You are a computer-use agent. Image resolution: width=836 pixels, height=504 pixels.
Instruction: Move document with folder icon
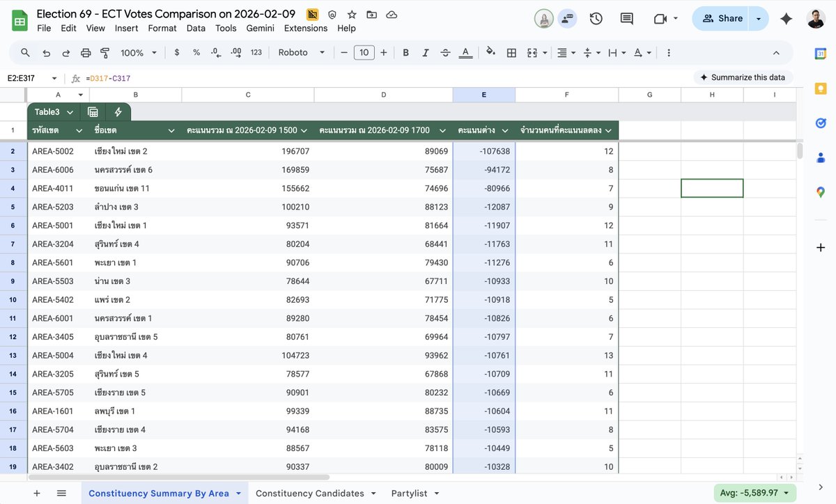pos(371,14)
